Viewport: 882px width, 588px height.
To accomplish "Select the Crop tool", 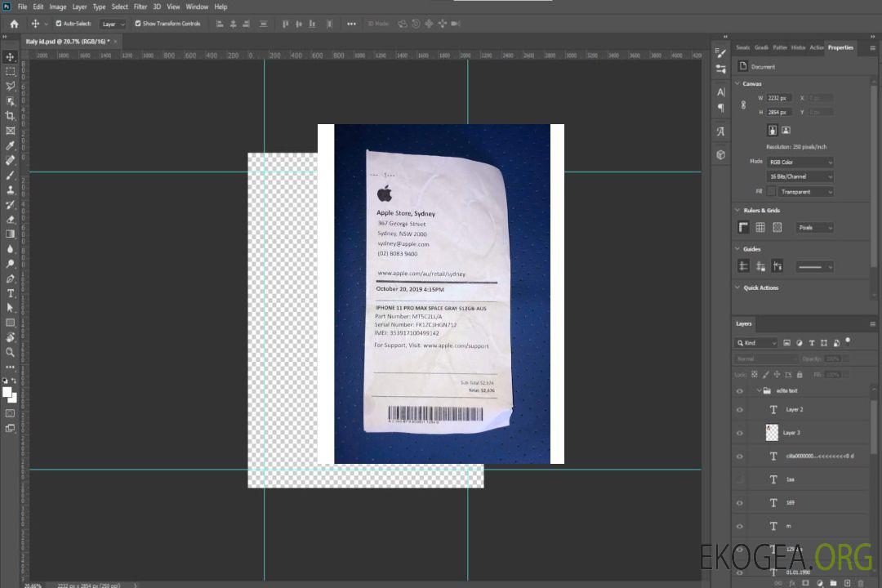I will click(10, 115).
